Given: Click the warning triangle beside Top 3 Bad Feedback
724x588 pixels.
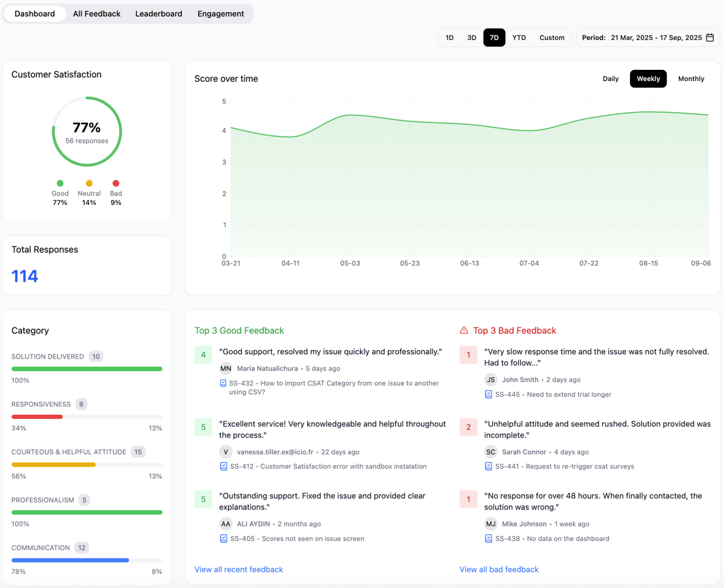Looking at the screenshot, I should pos(464,330).
